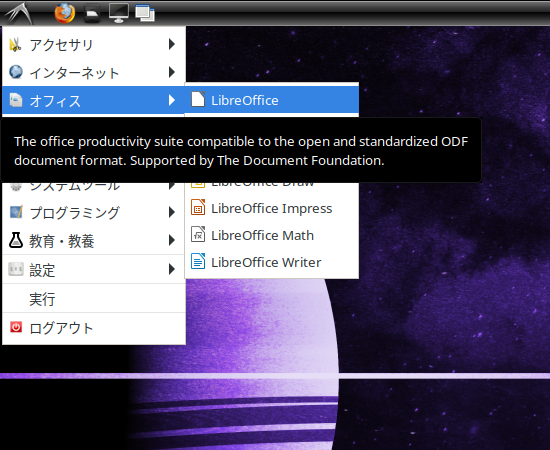Expand the アクセサリ submenu arrow
Screen dimensions: 550x450
tap(172, 44)
